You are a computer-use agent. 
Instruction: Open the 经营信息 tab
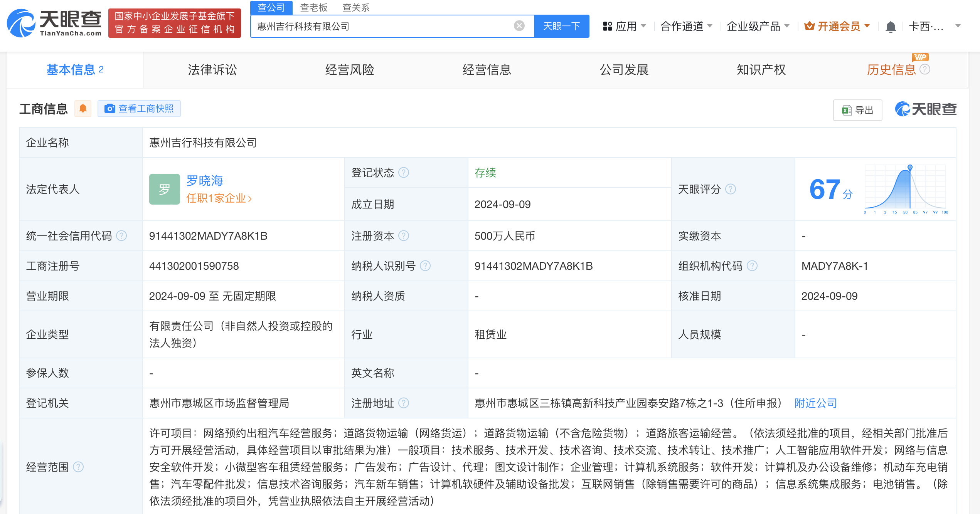(487, 70)
